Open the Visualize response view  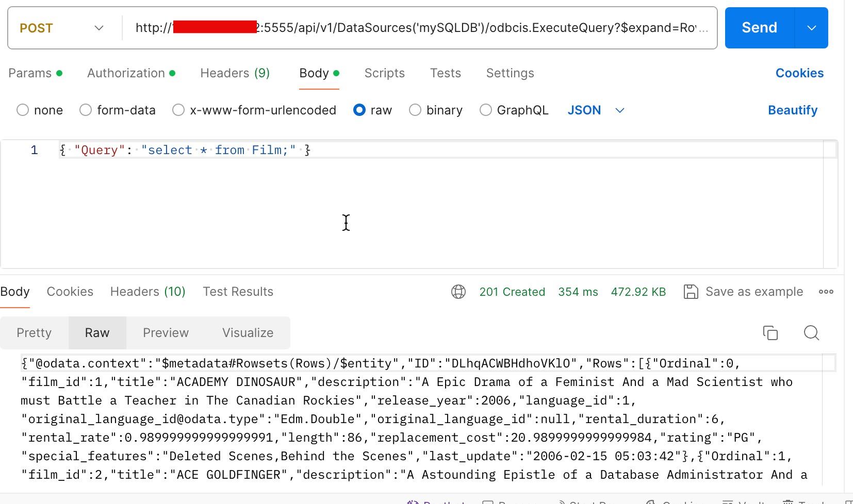click(248, 333)
